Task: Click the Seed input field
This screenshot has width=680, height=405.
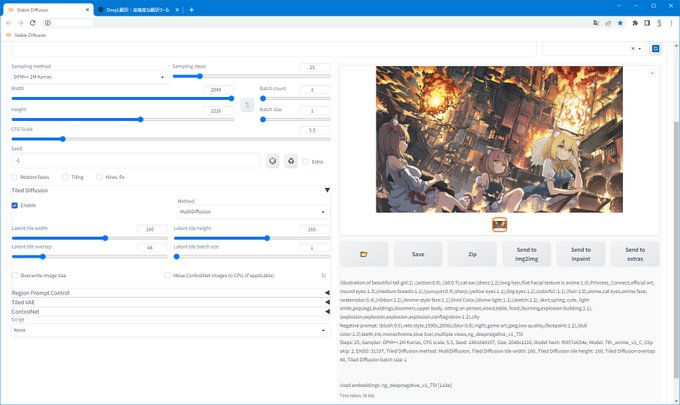Action: pos(136,160)
